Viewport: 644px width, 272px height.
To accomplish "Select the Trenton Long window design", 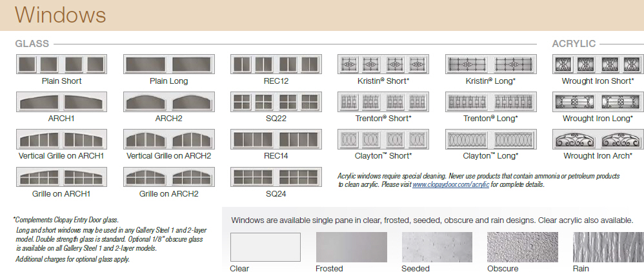I will (x=492, y=102).
